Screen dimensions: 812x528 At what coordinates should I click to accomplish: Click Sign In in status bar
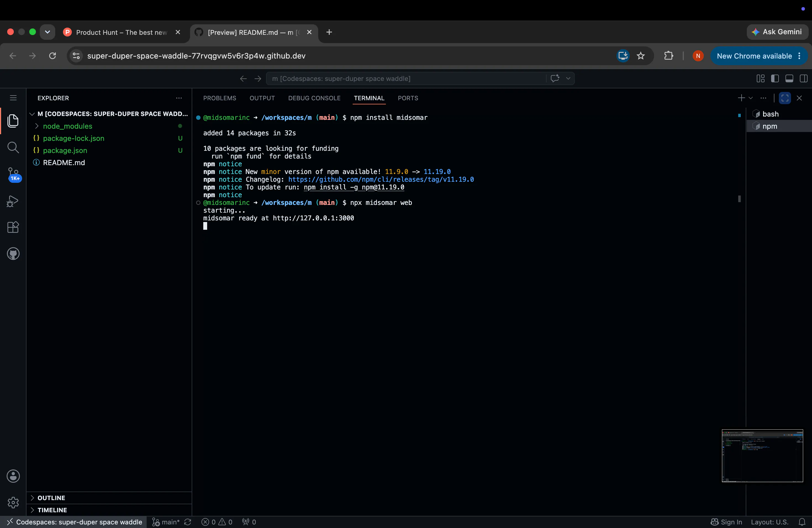click(x=727, y=522)
